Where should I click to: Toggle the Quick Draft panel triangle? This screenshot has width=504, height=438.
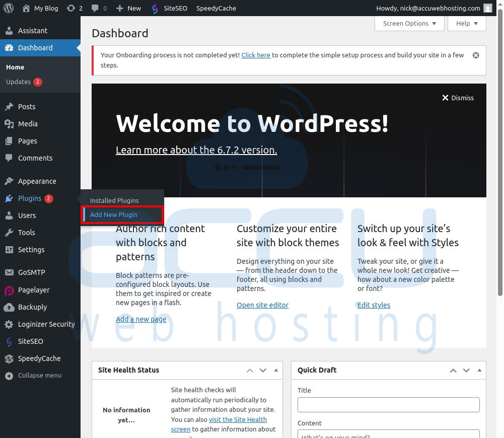pos(479,370)
